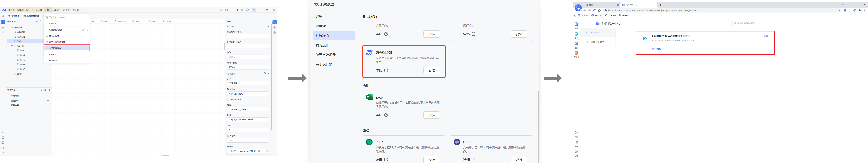Click the search icon in 我的变量 panel
This screenshot has width=868, height=163.
pyautogui.click(x=41, y=90)
